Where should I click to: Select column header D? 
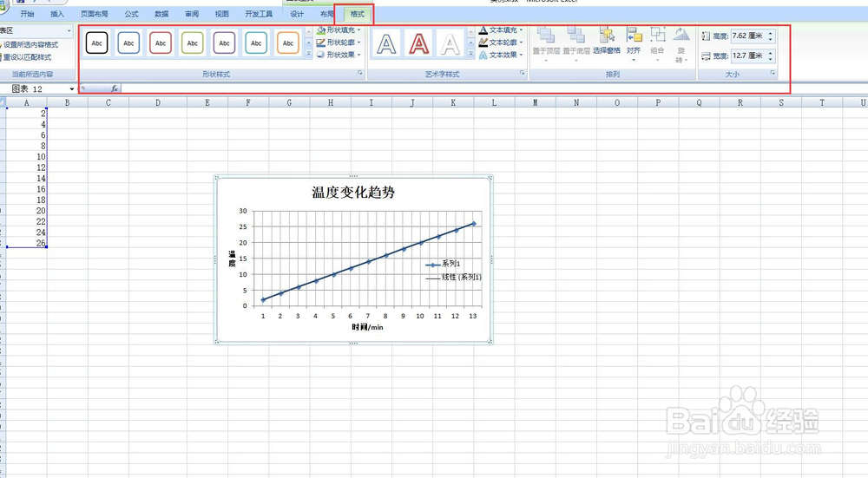tap(158, 102)
